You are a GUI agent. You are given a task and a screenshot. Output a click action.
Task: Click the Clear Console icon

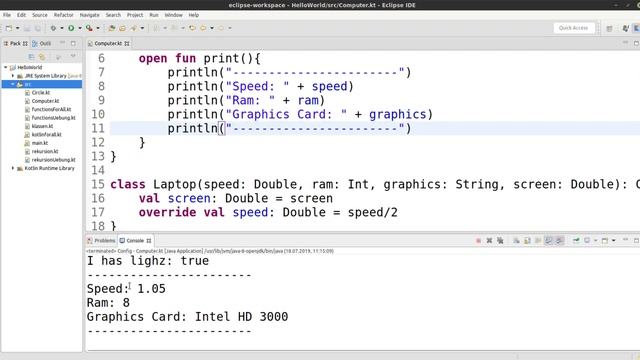click(516, 241)
